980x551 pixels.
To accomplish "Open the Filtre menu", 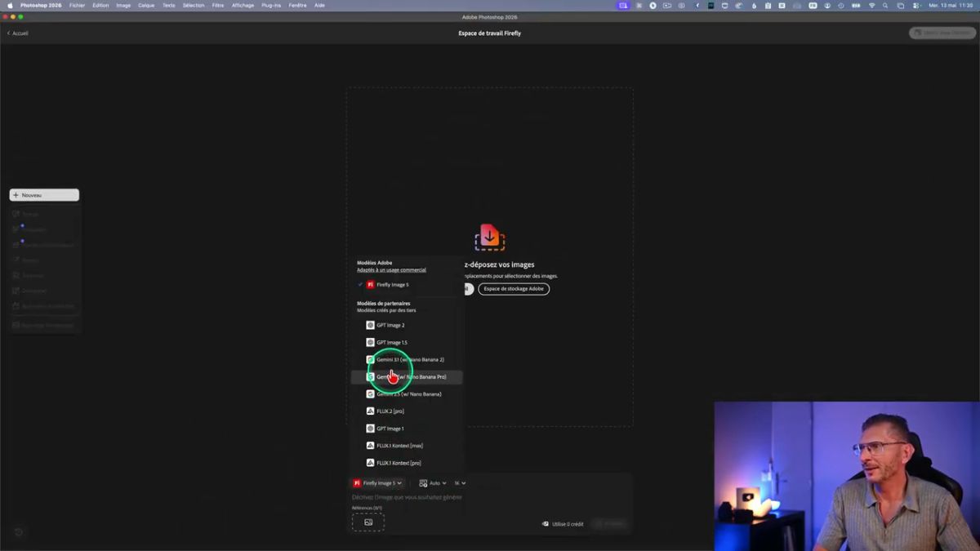I will 218,5.
